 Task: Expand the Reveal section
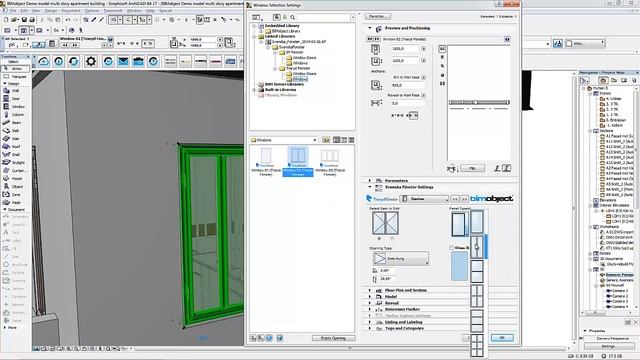coord(370,303)
